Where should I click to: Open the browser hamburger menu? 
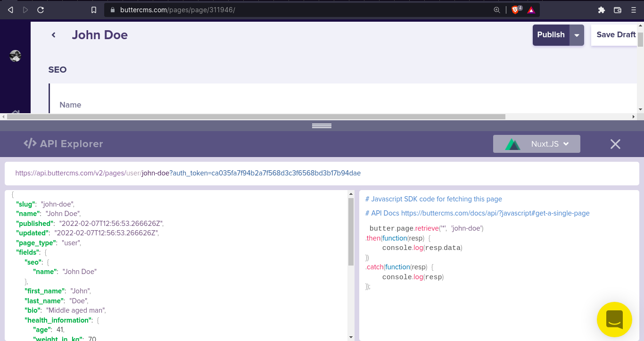click(634, 10)
